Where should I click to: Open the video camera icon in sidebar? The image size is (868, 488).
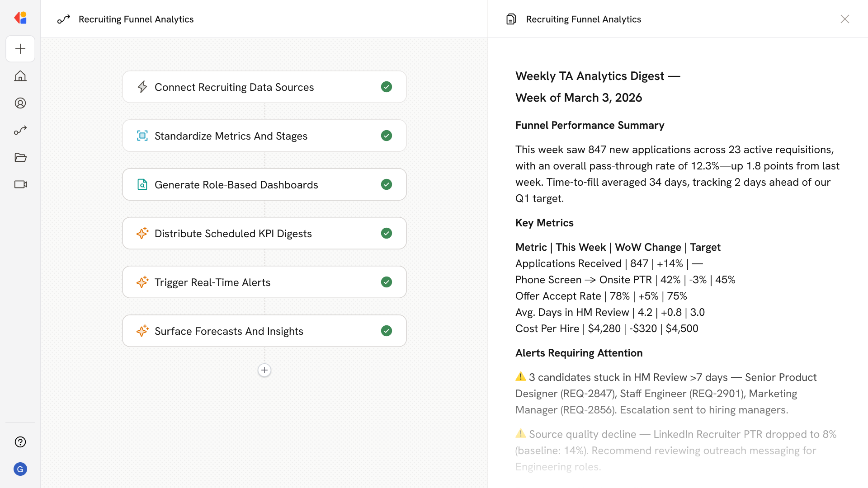point(20,184)
